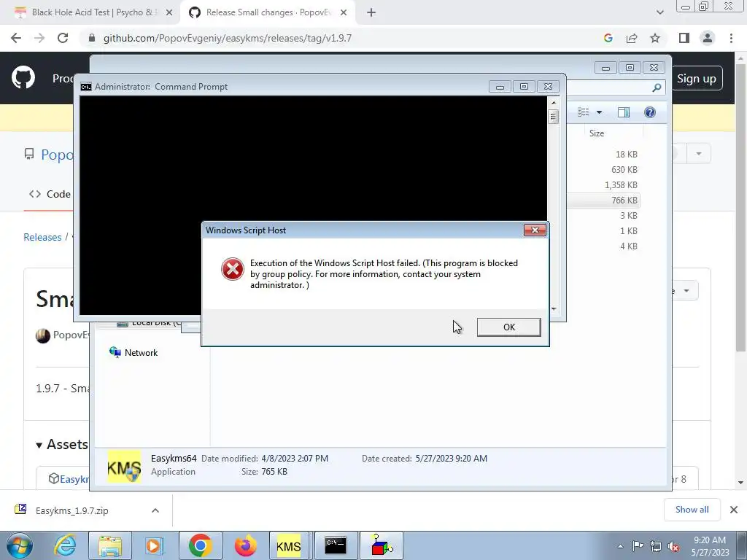Open the Chrome profile avatar icon
Screen dimensions: 747x560
pyautogui.click(x=708, y=38)
